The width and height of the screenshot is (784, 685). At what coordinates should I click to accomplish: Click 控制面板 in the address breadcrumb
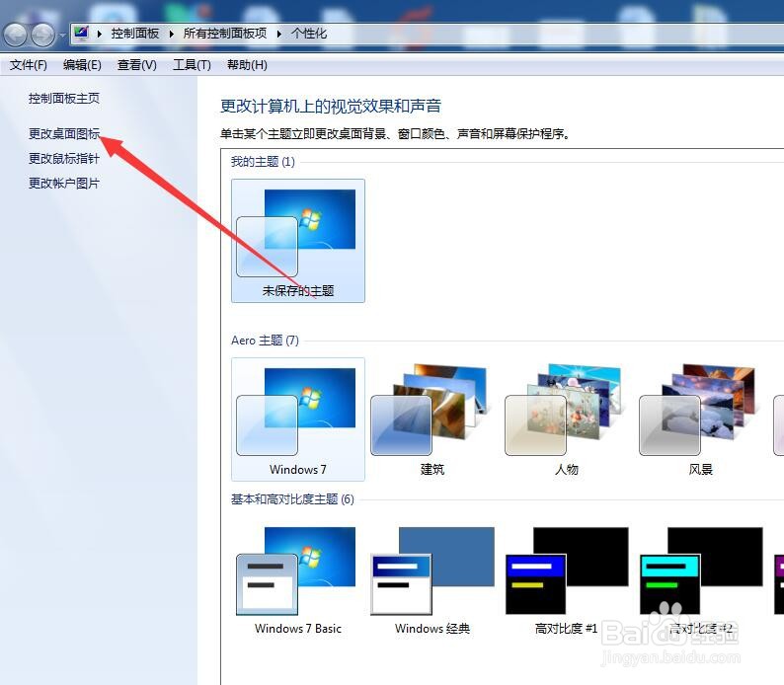coord(135,34)
